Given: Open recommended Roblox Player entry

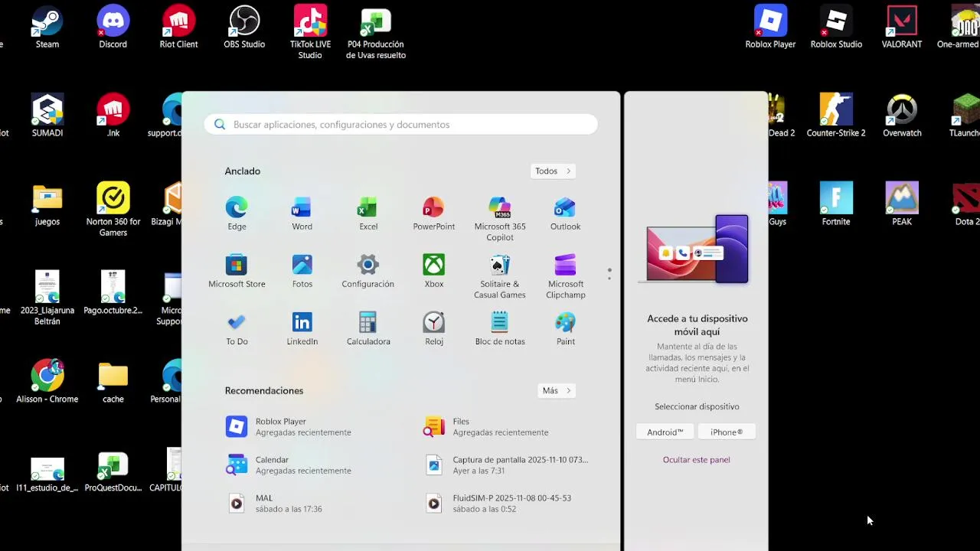Looking at the screenshot, I should point(312,427).
